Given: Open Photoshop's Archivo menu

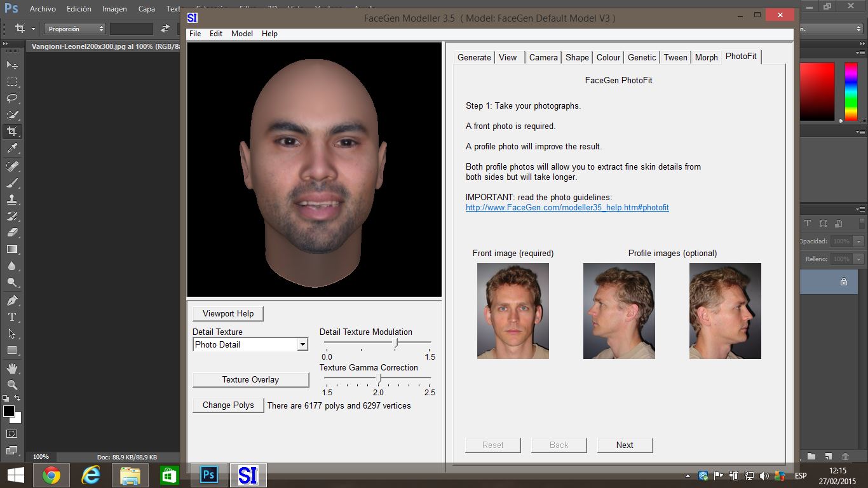Looking at the screenshot, I should [x=43, y=9].
